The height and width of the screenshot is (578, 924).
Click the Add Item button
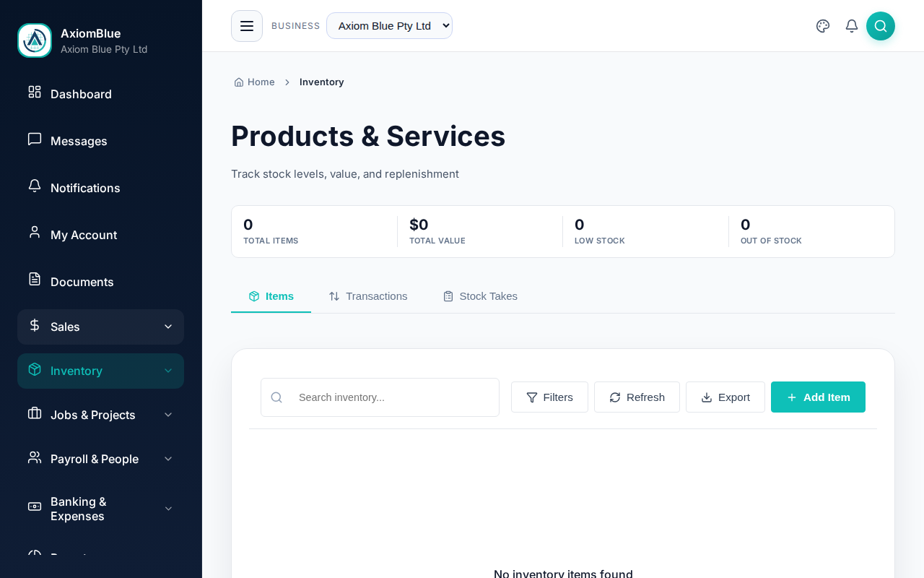click(x=818, y=397)
